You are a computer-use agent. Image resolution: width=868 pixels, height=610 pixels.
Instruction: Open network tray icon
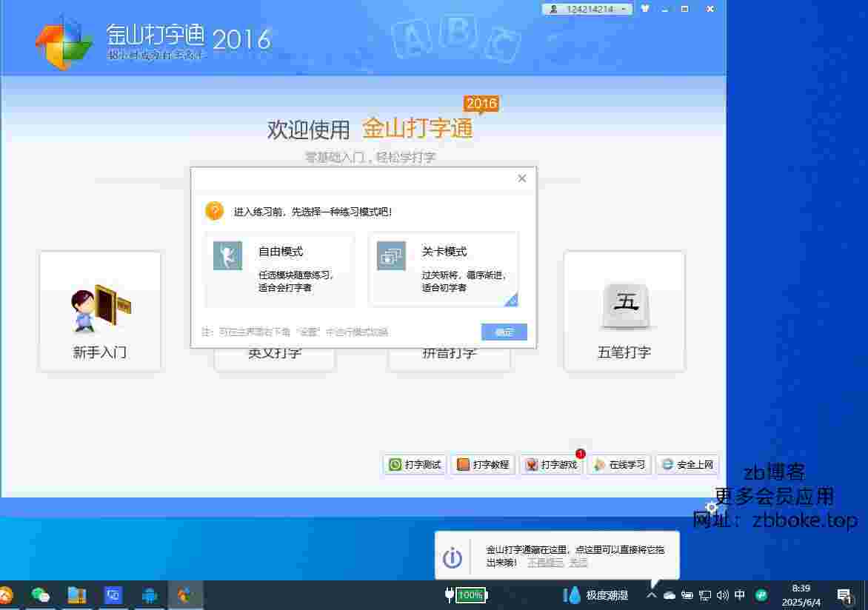(x=705, y=595)
